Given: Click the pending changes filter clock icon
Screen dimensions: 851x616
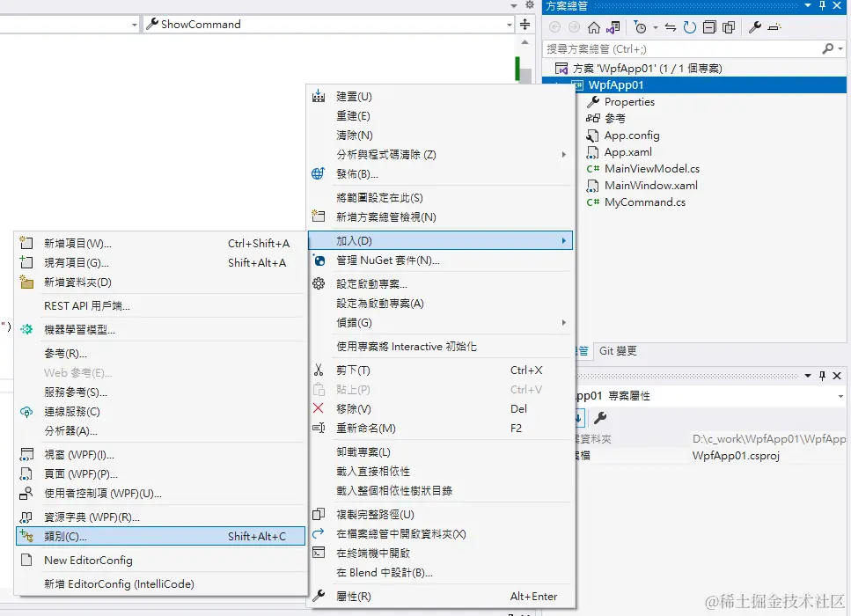Looking at the screenshot, I should tap(640, 27).
